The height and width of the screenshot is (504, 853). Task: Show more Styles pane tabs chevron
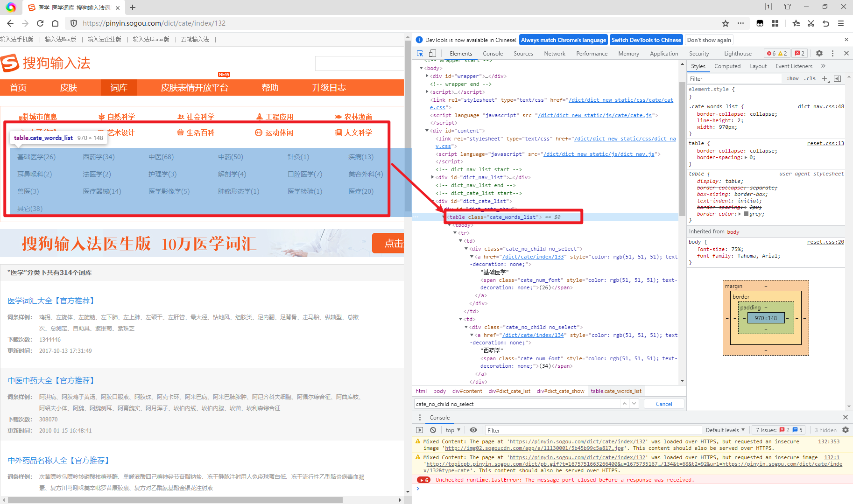tap(823, 66)
